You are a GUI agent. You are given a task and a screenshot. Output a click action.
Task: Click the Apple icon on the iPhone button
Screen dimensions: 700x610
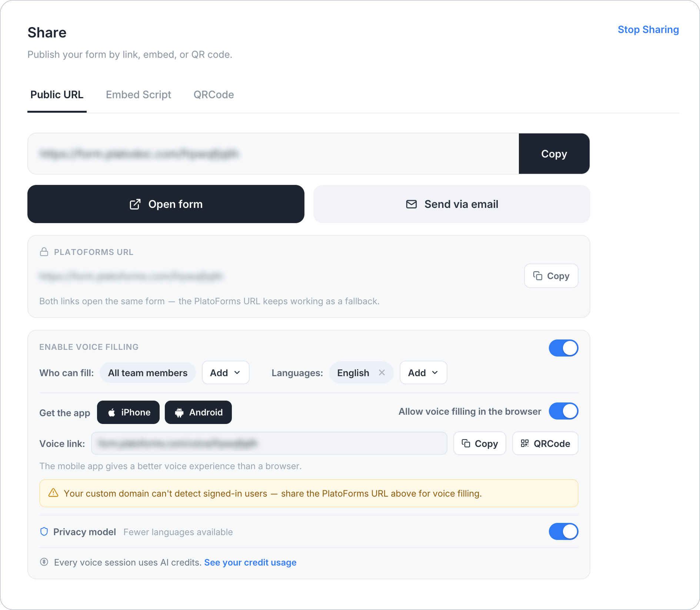(111, 412)
